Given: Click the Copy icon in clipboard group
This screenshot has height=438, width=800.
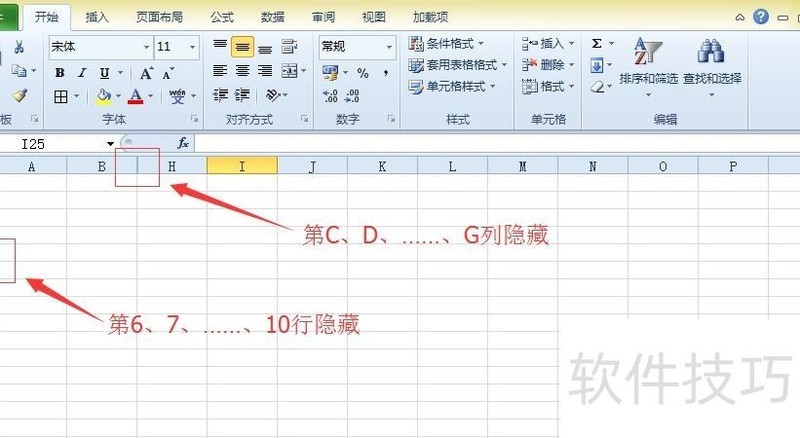Looking at the screenshot, I should tap(19, 70).
